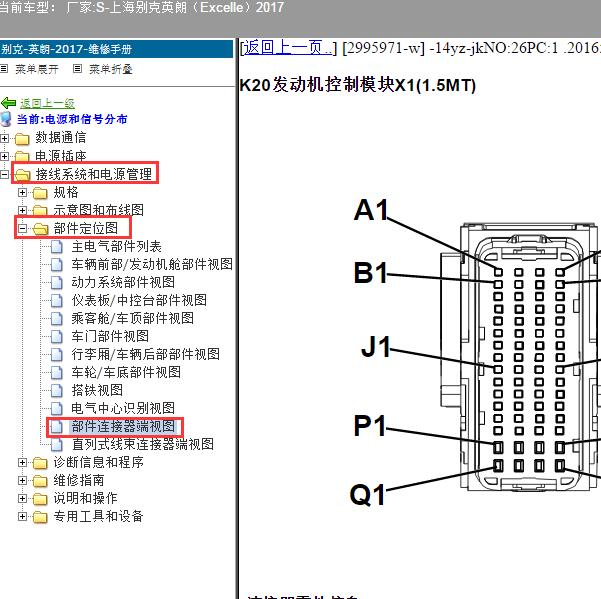Click the 菜单折叠 menu option
The height and width of the screenshot is (599, 601).
[111, 69]
